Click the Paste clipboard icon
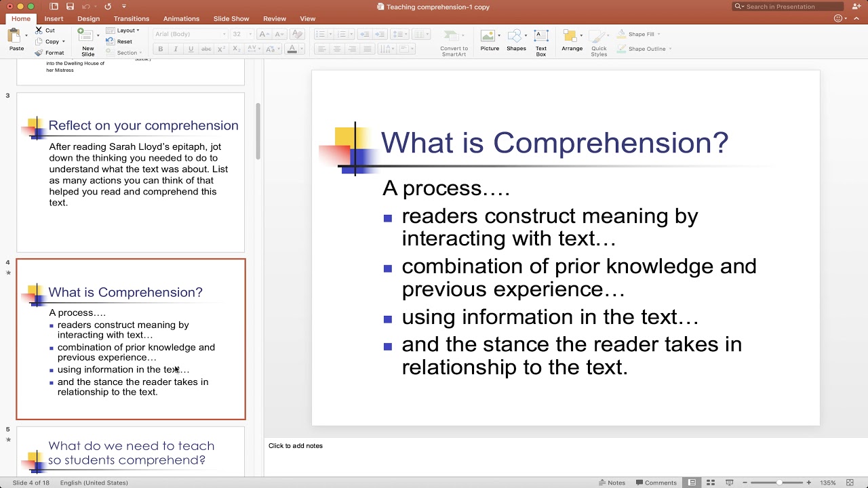868x488 pixels. pos(14,36)
